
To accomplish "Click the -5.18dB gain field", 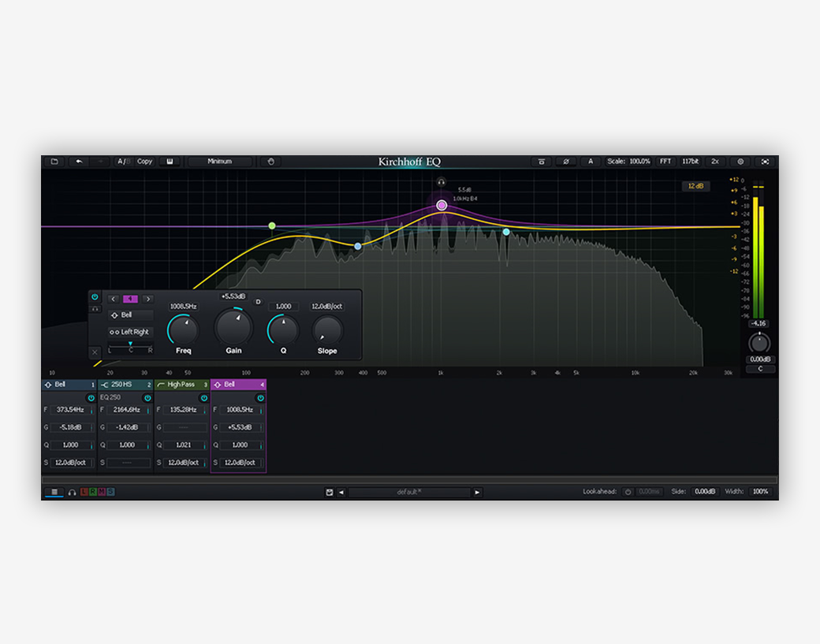I will pos(71,427).
